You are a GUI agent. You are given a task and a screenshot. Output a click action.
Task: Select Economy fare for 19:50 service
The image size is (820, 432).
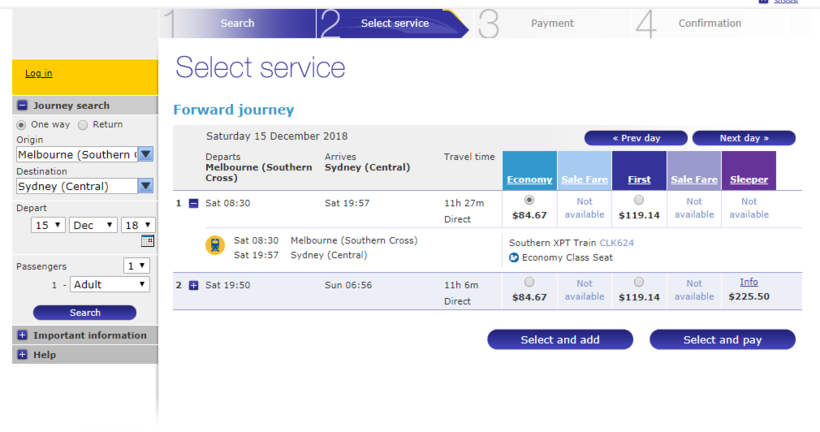[x=529, y=282]
